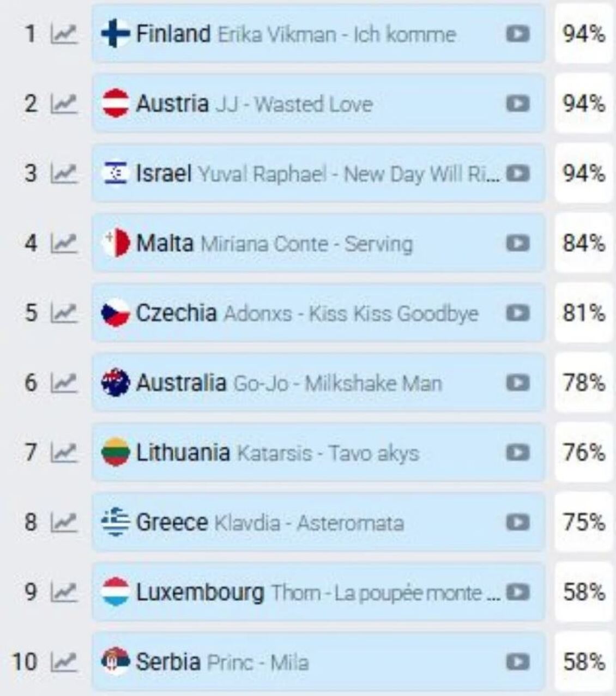Open Serbia's trend graph icon
Viewport: 616px width, 696px height.
(63, 662)
